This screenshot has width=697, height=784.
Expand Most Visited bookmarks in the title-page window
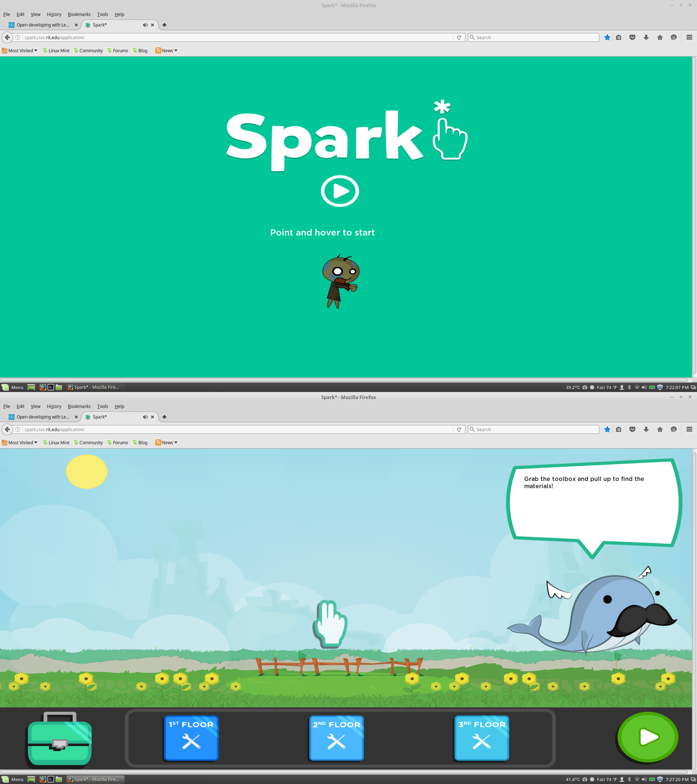pyautogui.click(x=20, y=50)
